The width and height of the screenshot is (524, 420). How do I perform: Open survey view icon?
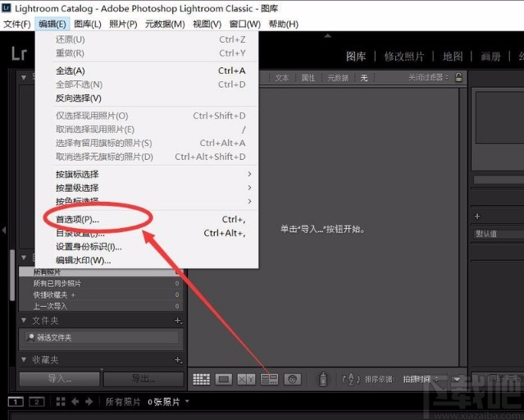(x=269, y=379)
